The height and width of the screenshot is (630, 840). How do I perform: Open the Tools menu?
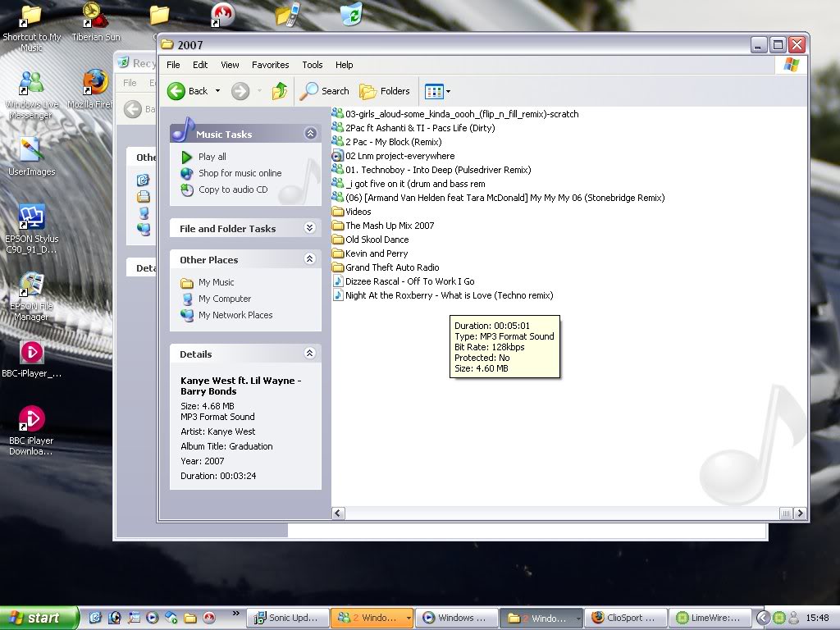pos(312,65)
